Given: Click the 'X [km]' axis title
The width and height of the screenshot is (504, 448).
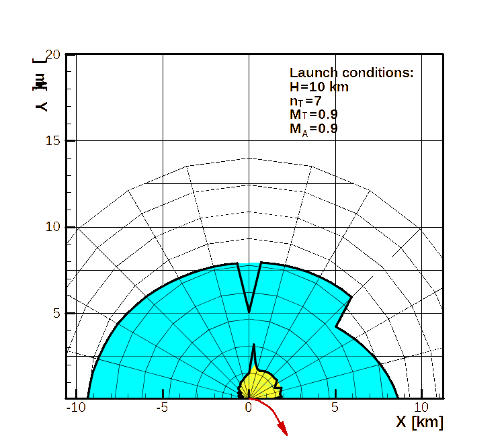Looking at the screenshot, I should (419, 422).
